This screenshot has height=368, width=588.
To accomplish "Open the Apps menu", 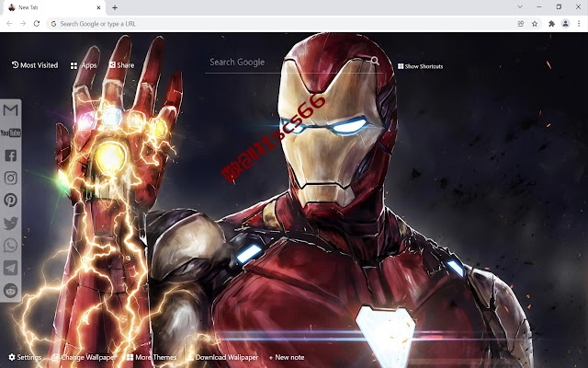I will tap(84, 65).
